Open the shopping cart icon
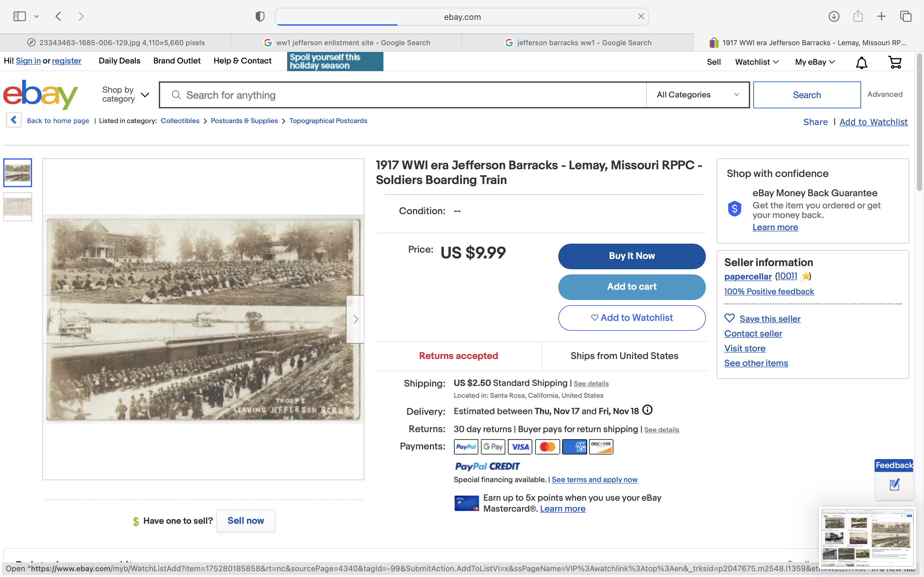924x577 pixels. (x=894, y=62)
